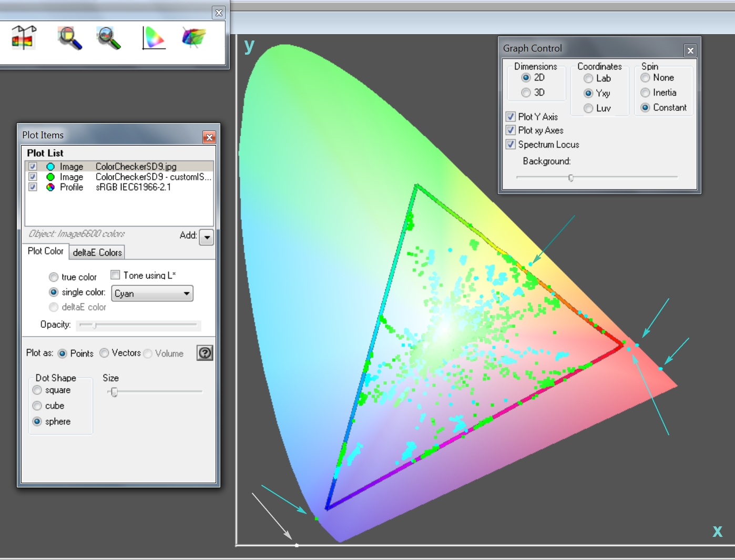Set dot shape to sphere
735x560 pixels.
point(37,422)
